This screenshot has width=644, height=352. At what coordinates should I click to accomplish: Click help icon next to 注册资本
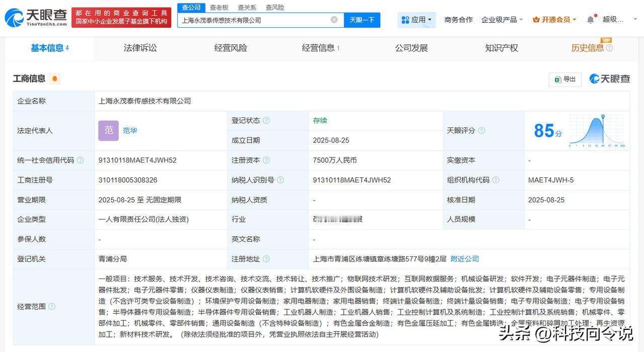point(266,160)
